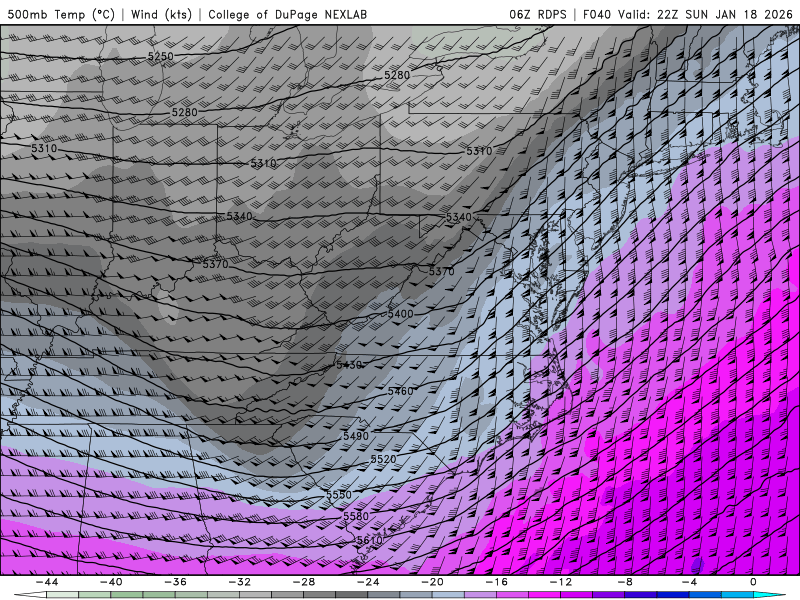The height and width of the screenshot is (600, 800).
Task: Click the -12 colorbar tick label
Action: 561,582
